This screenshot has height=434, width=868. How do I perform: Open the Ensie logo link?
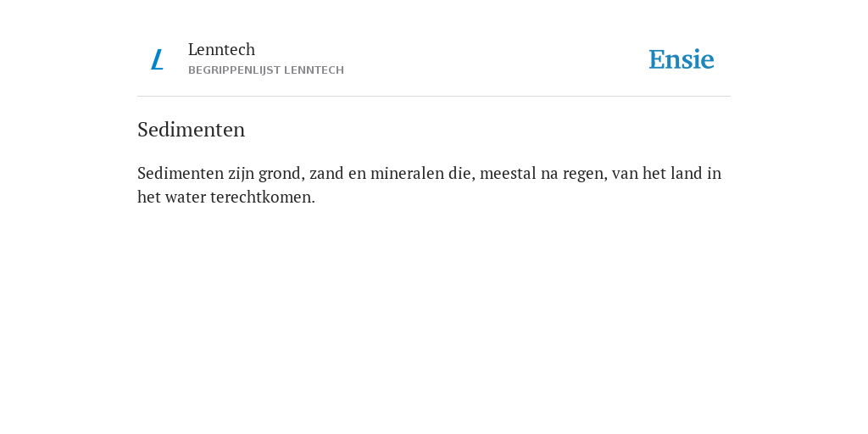pos(682,59)
